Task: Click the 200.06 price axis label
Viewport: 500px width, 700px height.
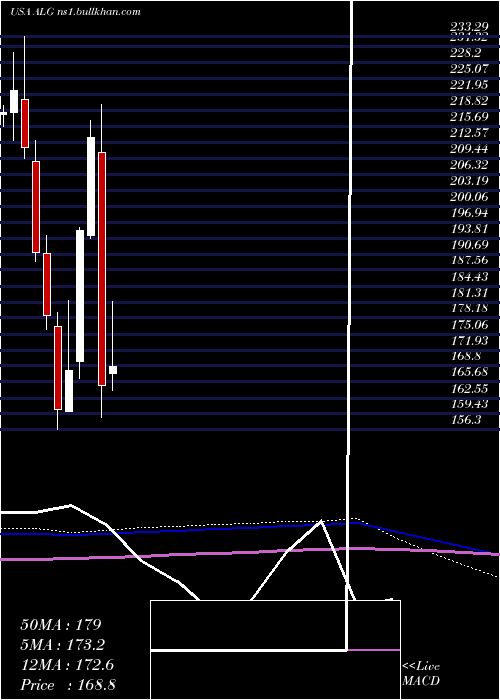Action: (469, 197)
